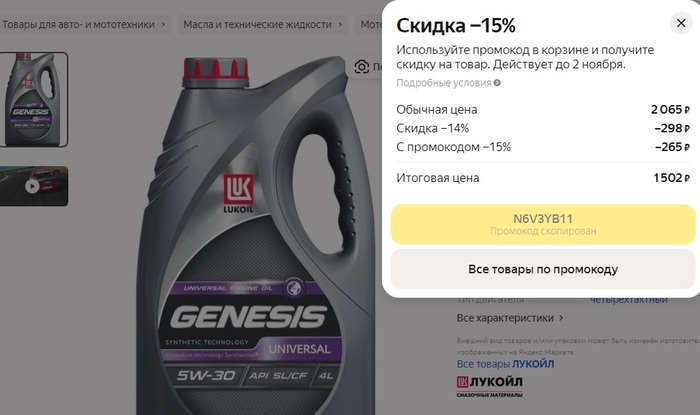Click the info arrow next to Подробные условия
The height and width of the screenshot is (415, 700).
click(x=497, y=83)
